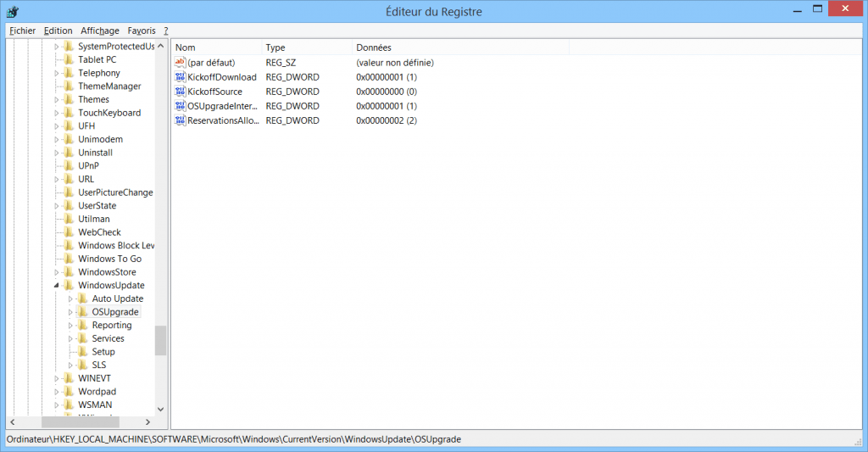The width and height of the screenshot is (868, 452).
Task: Click the Themes folder icon
Action: (x=69, y=99)
